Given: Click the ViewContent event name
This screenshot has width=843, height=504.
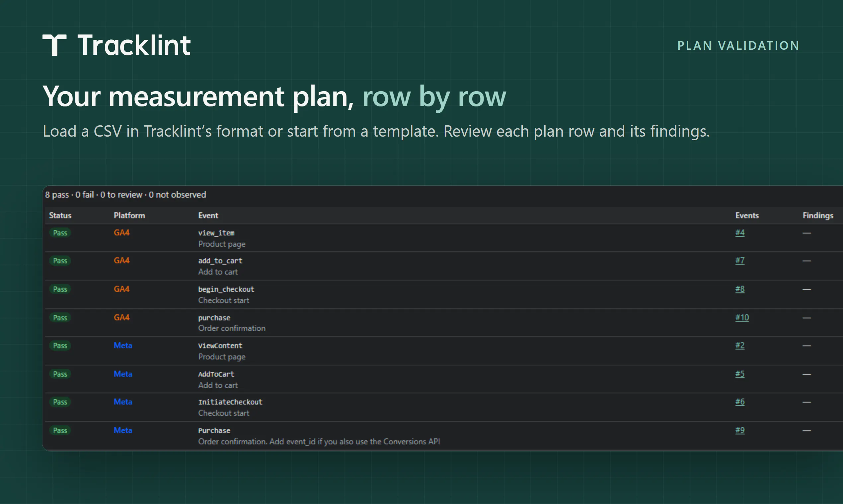Looking at the screenshot, I should pos(220,346).
